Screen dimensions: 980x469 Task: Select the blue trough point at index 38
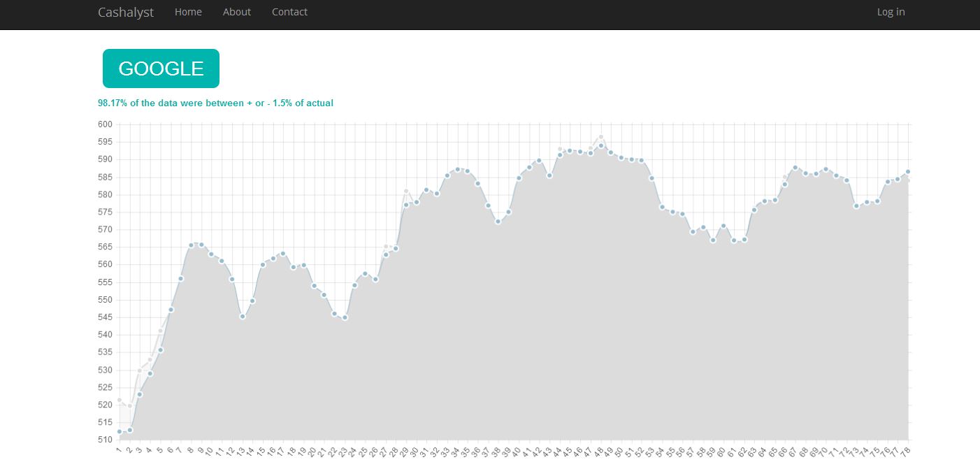pos(498,222)
